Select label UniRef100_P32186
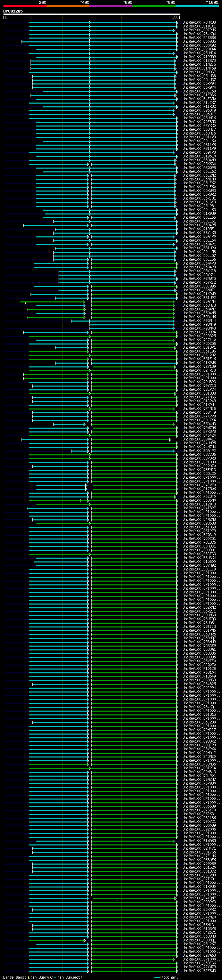 pos(199,818)
